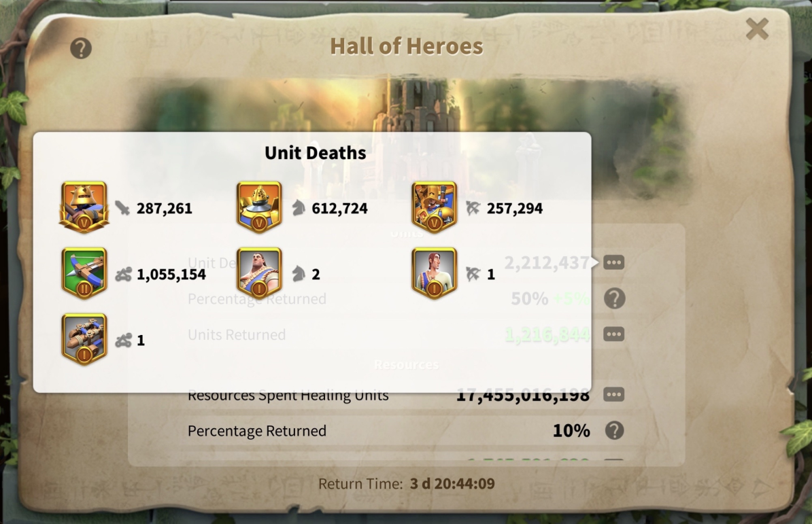Image resolution: width=812 pixels, height=524 pixels.
Task: Select the tier I siege unit icon
Action: [x=84, y=339]
